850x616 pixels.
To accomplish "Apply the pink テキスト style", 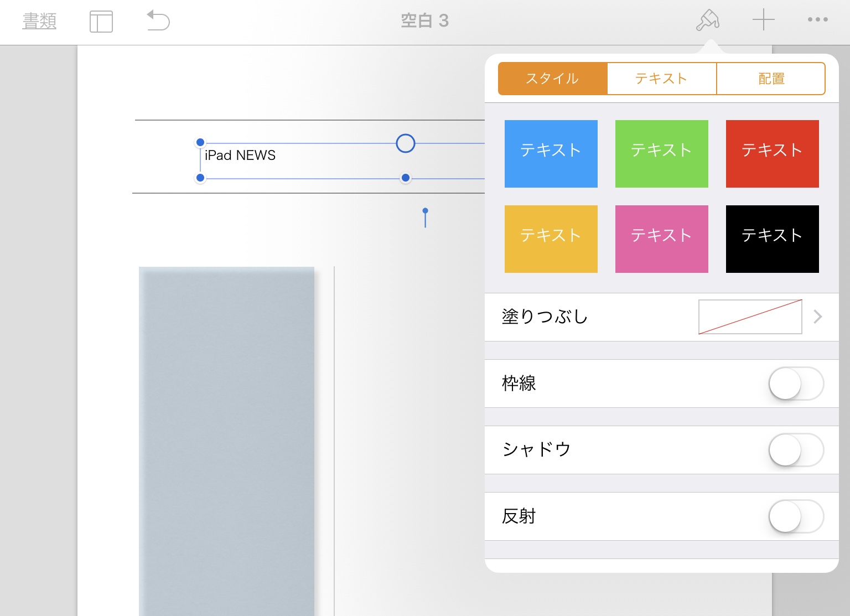I will (662, 239).
